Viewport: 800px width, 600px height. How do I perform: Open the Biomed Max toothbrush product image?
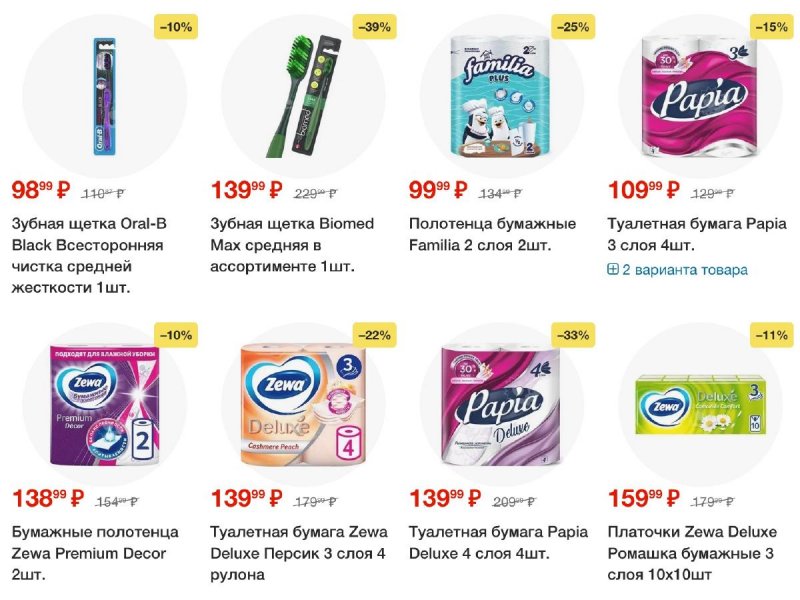[302, 96]
